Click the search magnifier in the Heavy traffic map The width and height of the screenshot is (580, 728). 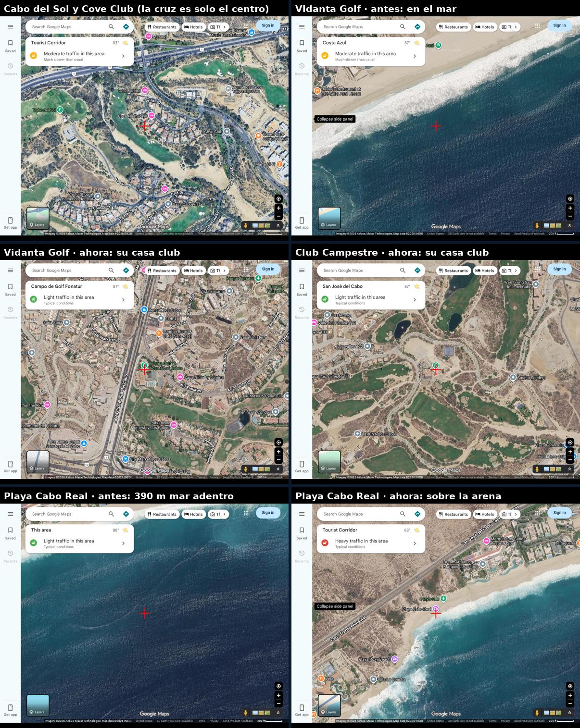point(403,514)
